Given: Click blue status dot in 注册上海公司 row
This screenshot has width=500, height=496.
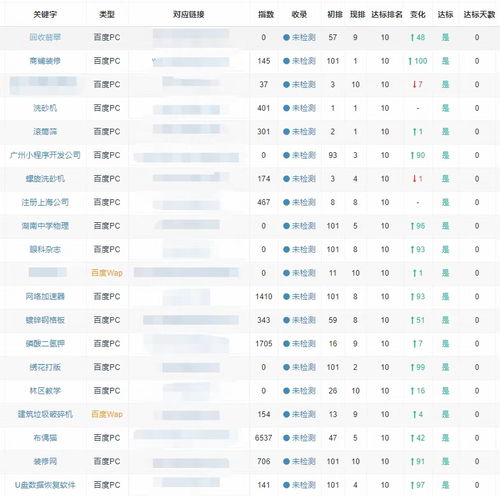Looking at the screenshot, I should pos(286,202).
